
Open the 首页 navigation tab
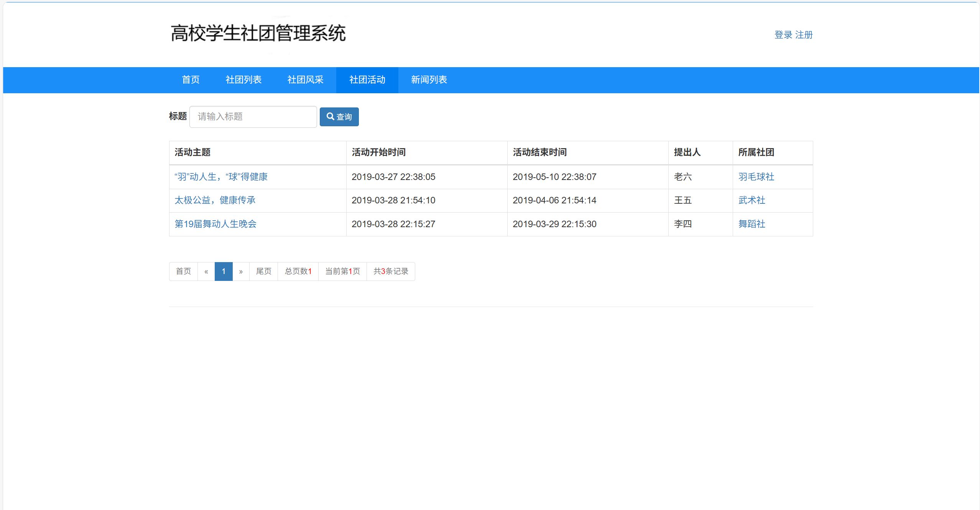(x=191, y=80)
